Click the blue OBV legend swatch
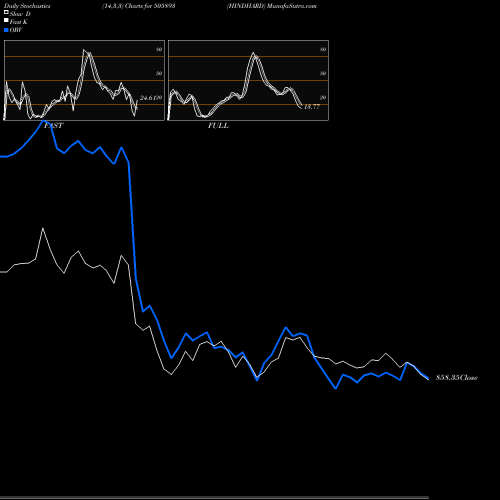Viewport: 500px width, 500px height. click(6, 30)
